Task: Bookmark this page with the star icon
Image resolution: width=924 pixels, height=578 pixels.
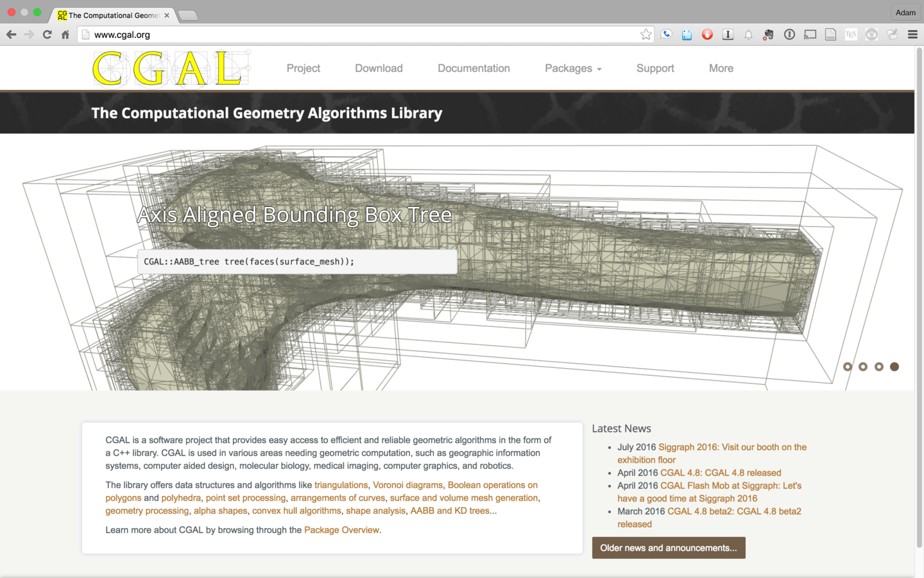Action: pyautogui.click(x=646, y=35)
